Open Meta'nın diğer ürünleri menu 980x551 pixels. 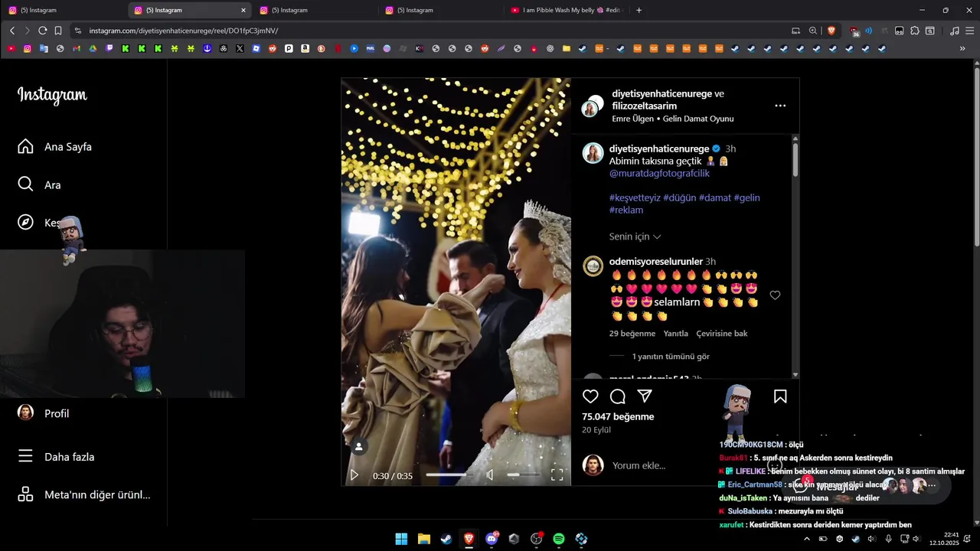click(x=84, y=494)
